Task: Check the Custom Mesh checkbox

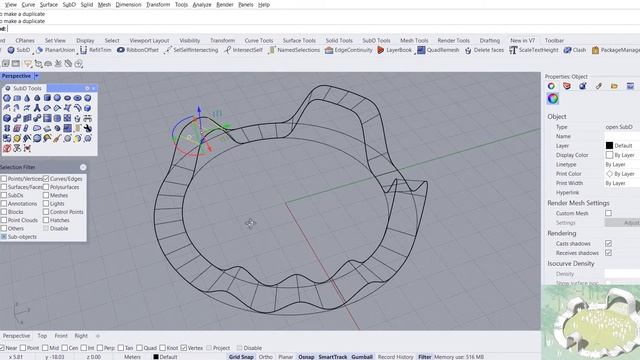Action: coord(608,213)
